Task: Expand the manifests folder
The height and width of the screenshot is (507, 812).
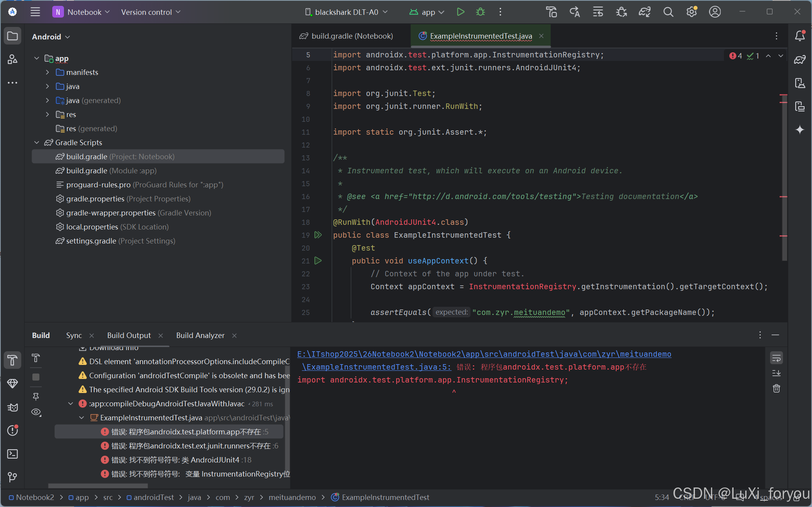Action: (x=48, y=72)
